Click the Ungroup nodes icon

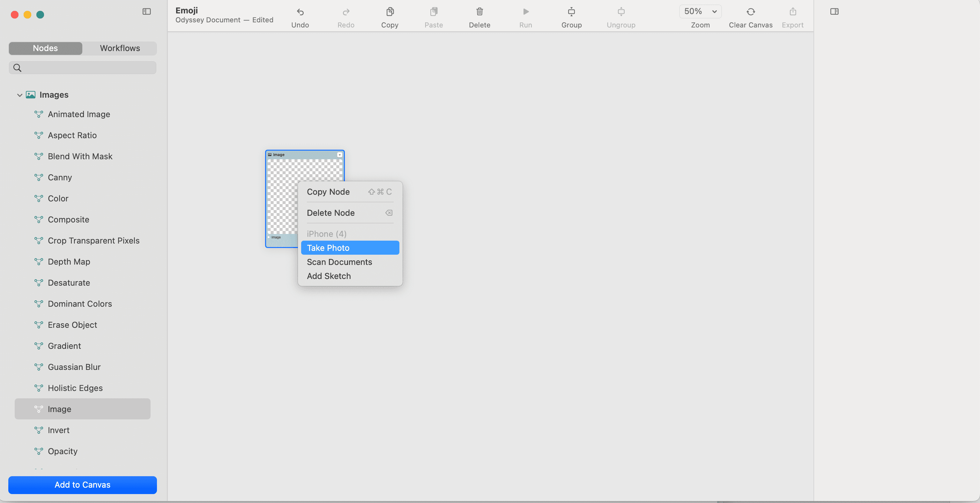tap(620, 11)
